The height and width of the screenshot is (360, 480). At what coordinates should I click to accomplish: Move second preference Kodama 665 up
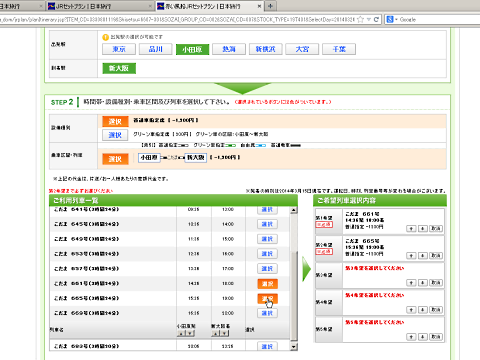(411, 256)
